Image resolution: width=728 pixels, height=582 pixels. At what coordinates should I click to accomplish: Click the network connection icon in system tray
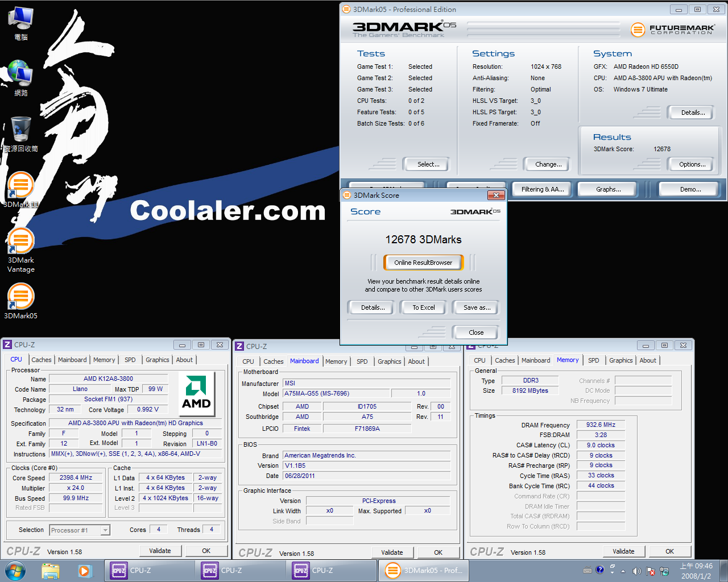664,571
